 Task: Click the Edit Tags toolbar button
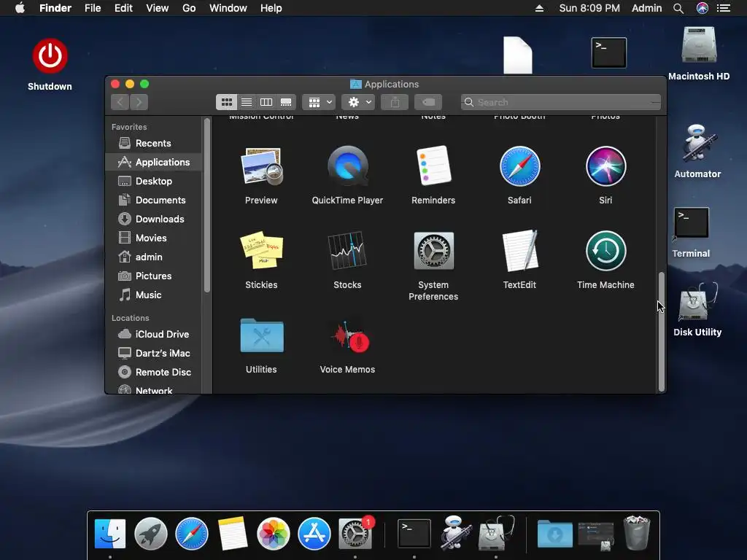(x=428, y=102)
